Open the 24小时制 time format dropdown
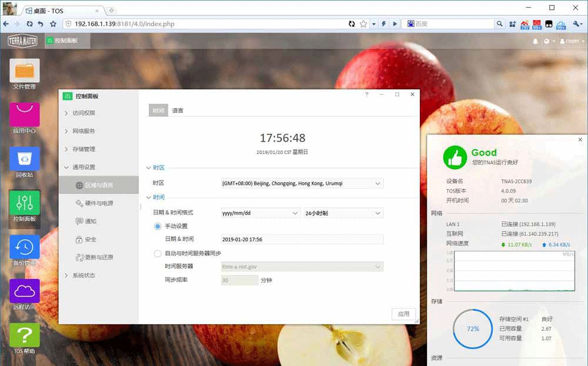The image size is (588, 366). tap(343, 213)
